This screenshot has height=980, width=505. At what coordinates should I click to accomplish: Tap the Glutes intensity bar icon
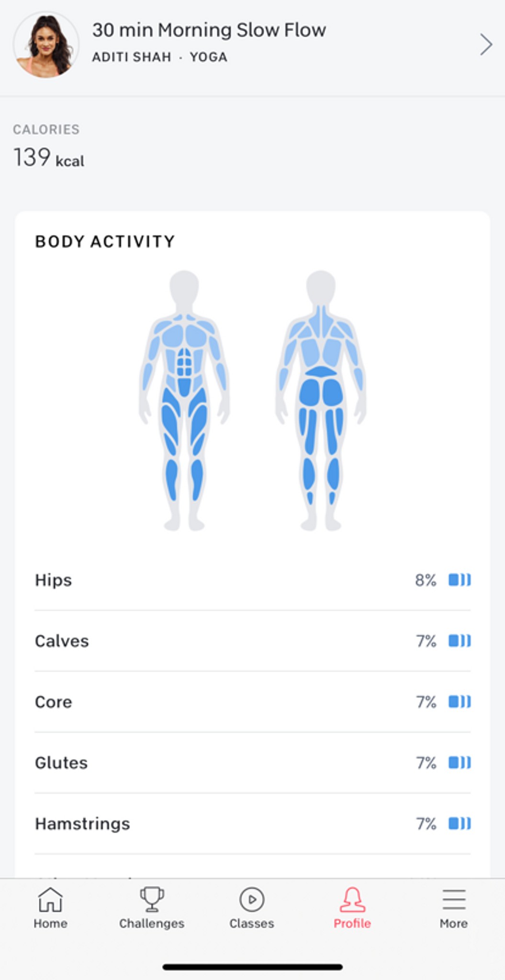pos(460,762)
